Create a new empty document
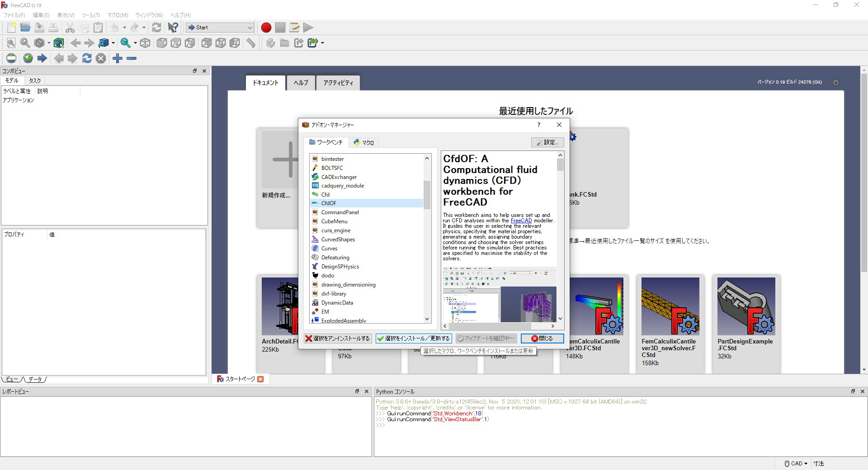 [x=11, y=28]
